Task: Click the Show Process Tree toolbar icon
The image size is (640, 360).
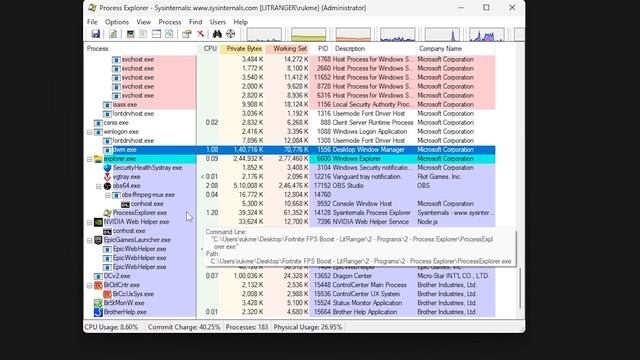Action: 143,34
